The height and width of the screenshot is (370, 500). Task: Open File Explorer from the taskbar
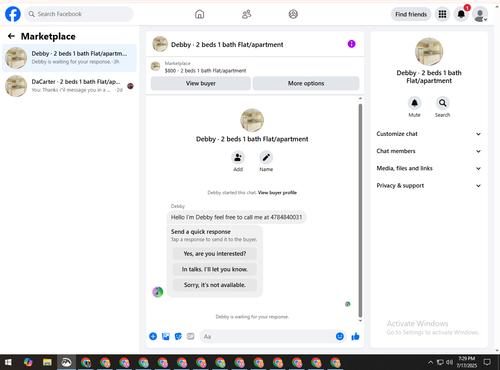click(x=47, y=362)
